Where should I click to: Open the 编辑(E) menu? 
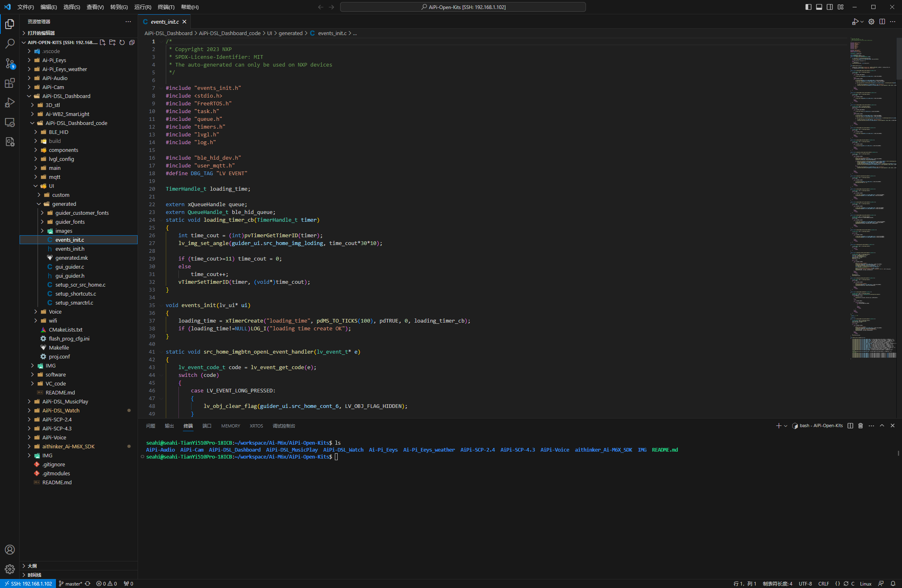click(49, 7)
